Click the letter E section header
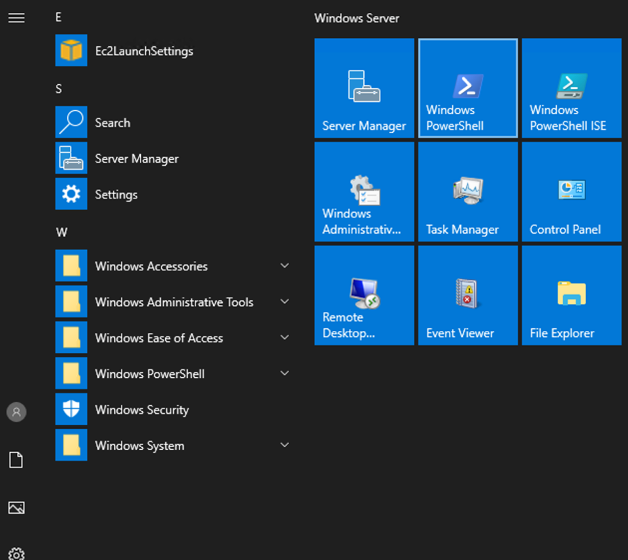 [x=58, y=17]
